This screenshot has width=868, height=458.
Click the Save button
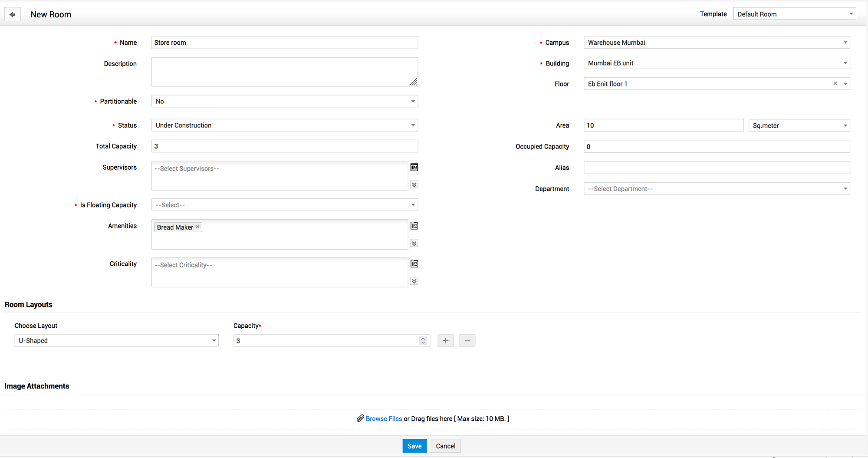(414, 446)
